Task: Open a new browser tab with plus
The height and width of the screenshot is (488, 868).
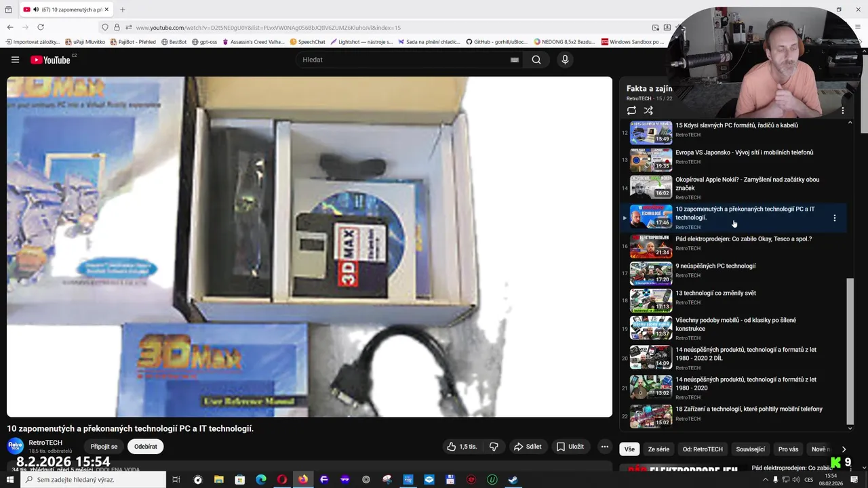Action: point(122,9)
